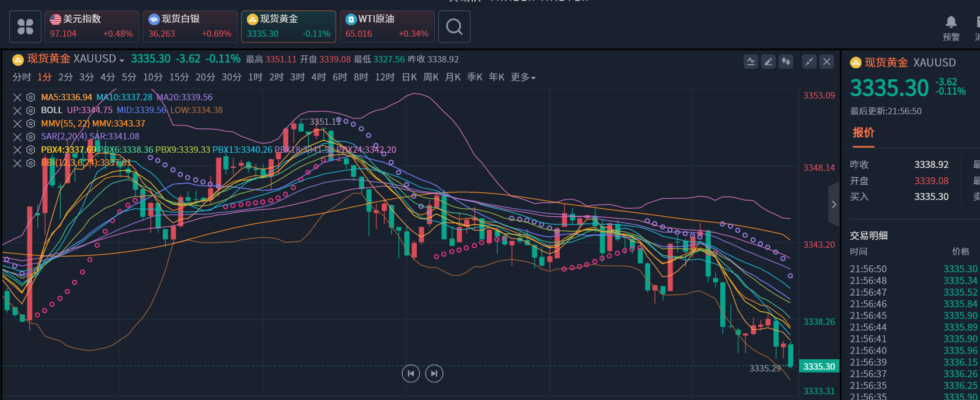
Task: Click the 3335.30 current price tag on axis
Action: click(819, 366)
